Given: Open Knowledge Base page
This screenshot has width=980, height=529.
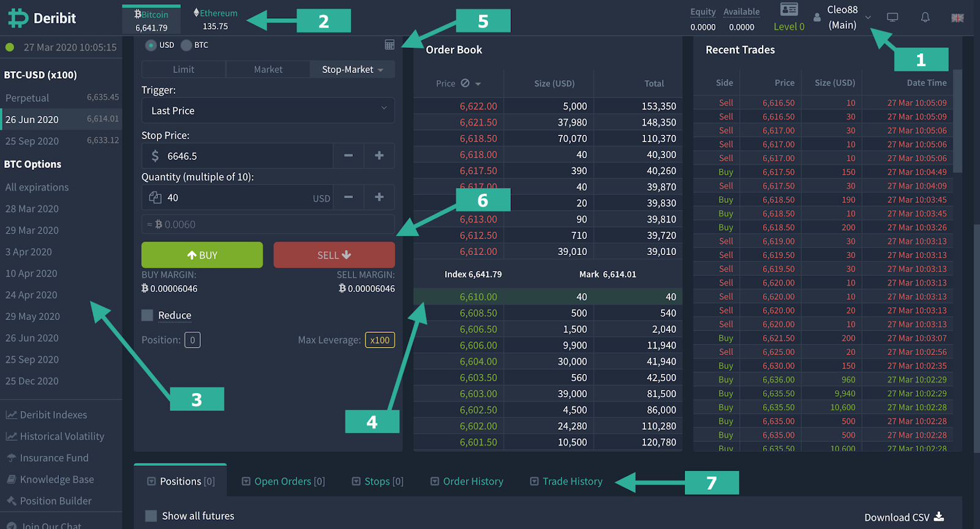Looking at the screenshot, I should pos(50,479).
